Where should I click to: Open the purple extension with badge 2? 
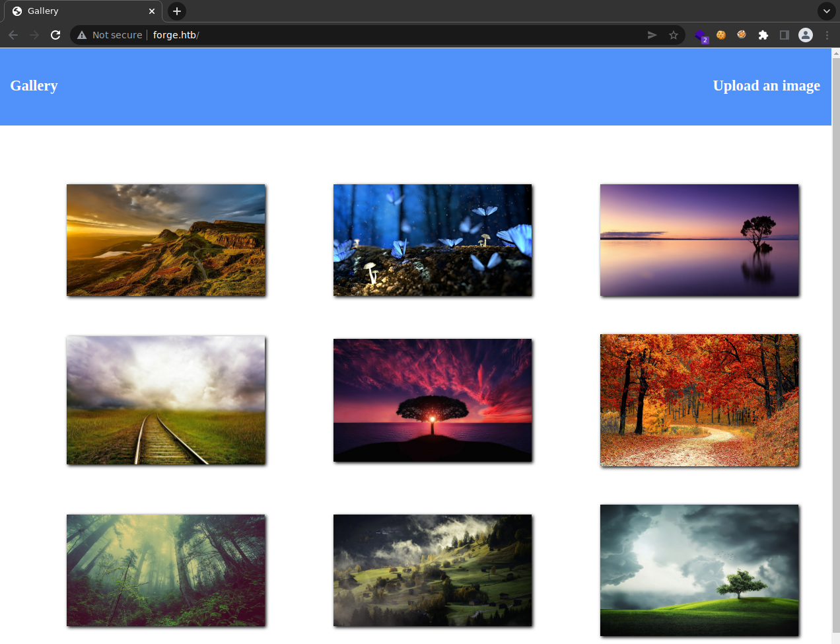point(700,36)
